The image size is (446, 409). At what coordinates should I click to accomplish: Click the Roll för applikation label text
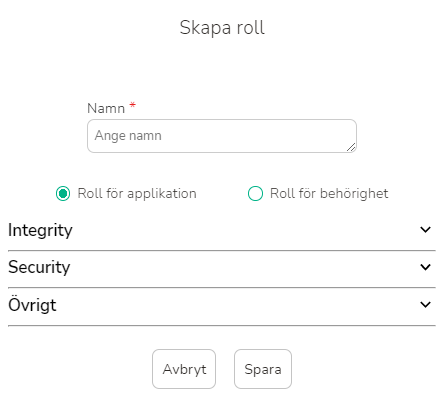[137, 194]
